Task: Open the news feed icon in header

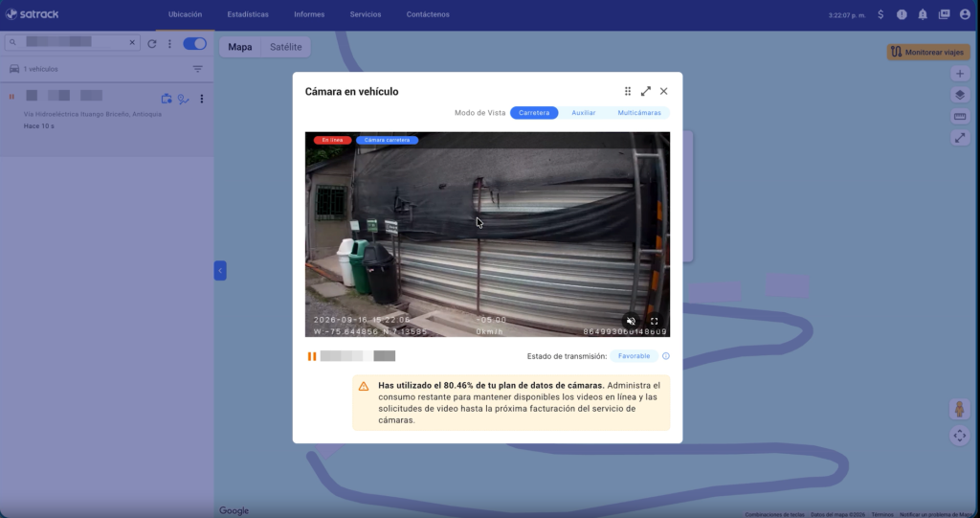Action: click(944, 14)
